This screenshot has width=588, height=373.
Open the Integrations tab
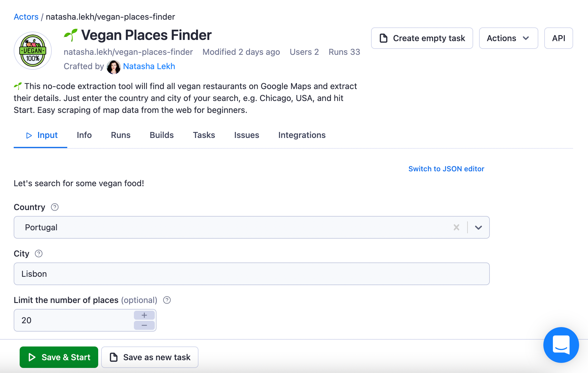click(x=302, y=135)
